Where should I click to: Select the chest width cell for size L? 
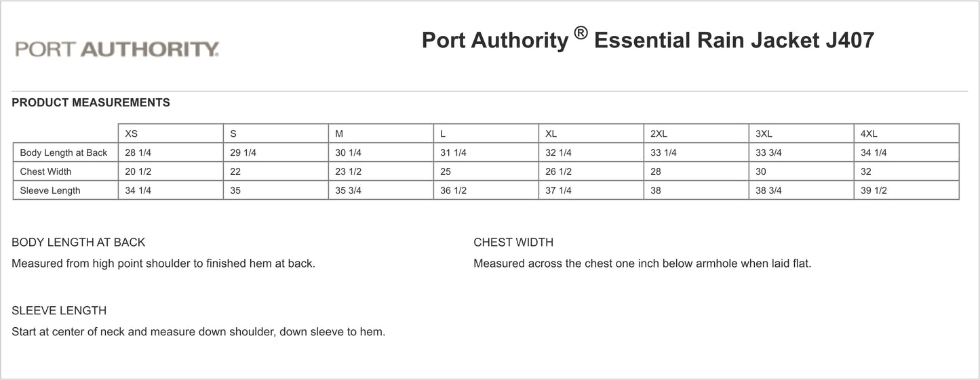pos(446,172)
